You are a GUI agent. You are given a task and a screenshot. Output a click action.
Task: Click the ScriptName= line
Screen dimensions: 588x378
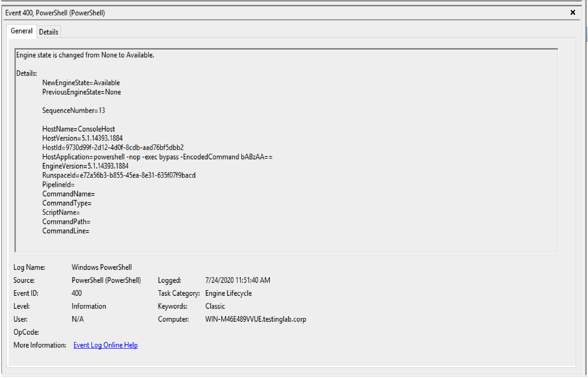pyautogui.click(x=61, y=212)
